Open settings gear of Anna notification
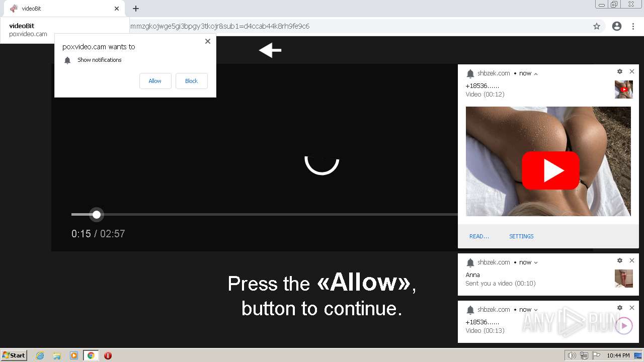The width and height of the screenshot is (644, 362). [x=620, y=260]
